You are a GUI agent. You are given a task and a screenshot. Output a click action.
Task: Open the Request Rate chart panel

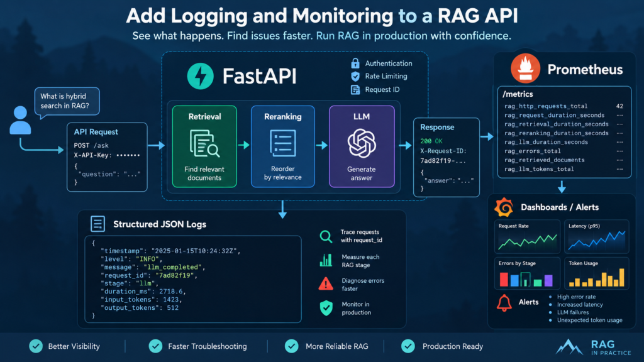pos(528,237)
